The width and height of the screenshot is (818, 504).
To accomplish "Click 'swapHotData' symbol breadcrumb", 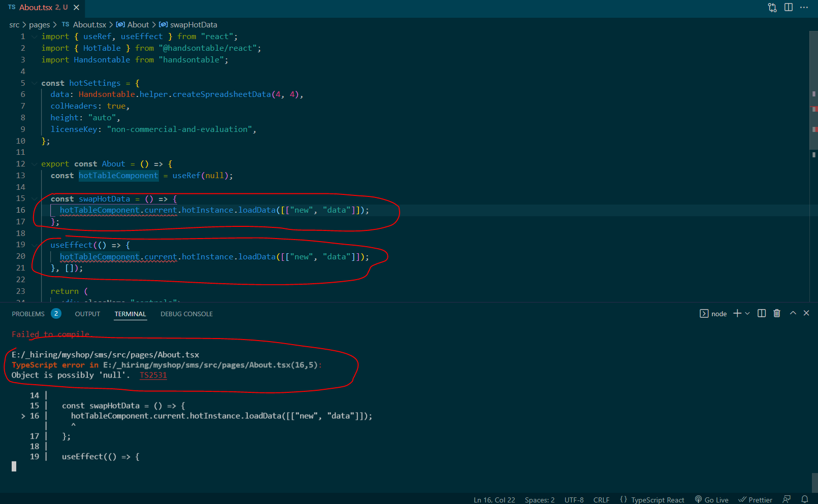I will (x=188, y=25).
